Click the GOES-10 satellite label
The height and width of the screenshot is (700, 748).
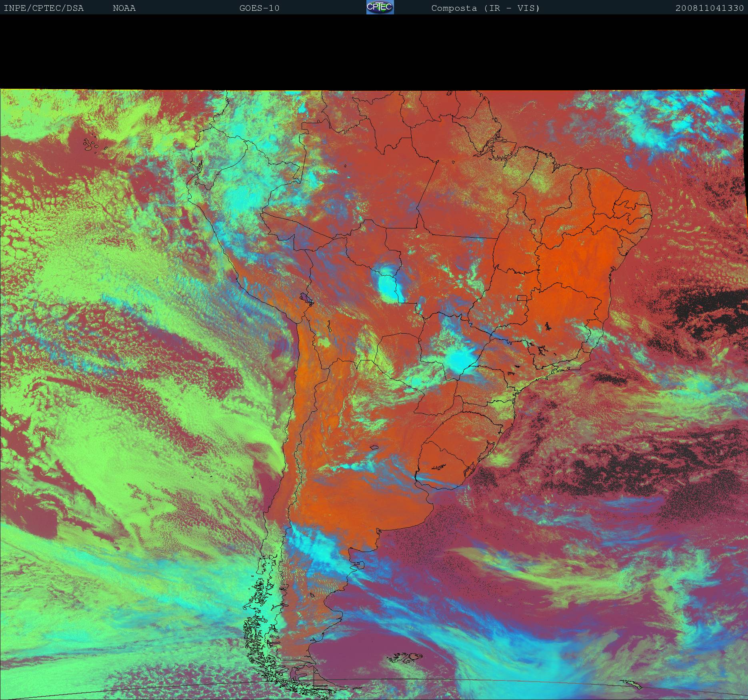(x=259, y=8)
